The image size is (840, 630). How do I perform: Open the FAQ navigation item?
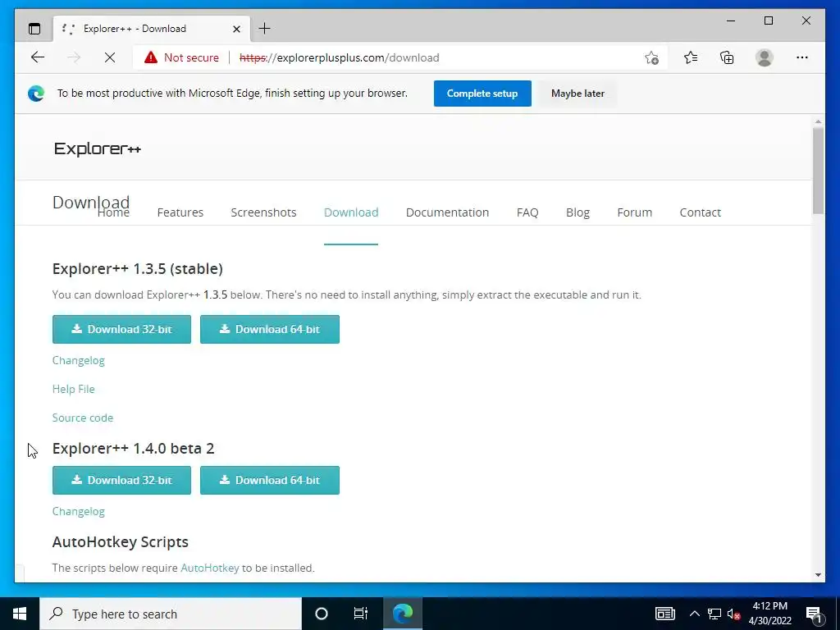coord(527,212)
